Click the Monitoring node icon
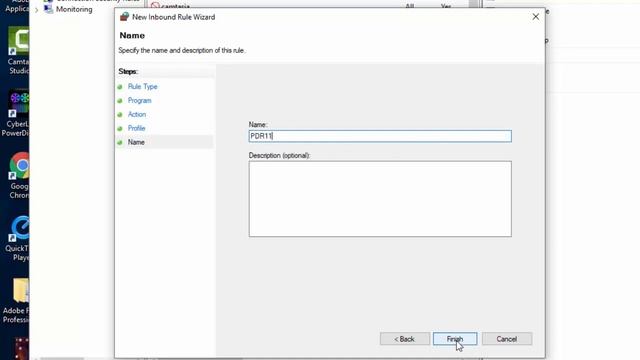 (49, 9)
